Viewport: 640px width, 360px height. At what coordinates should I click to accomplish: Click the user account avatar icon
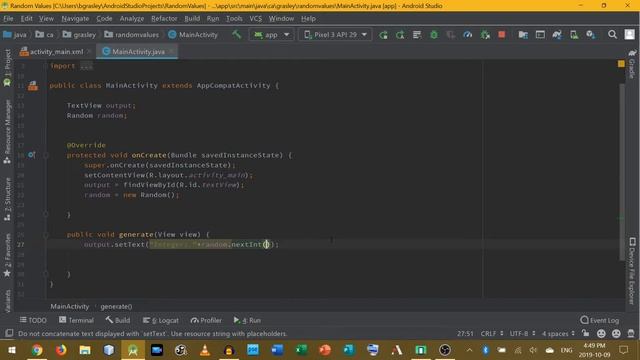[629, 35]
